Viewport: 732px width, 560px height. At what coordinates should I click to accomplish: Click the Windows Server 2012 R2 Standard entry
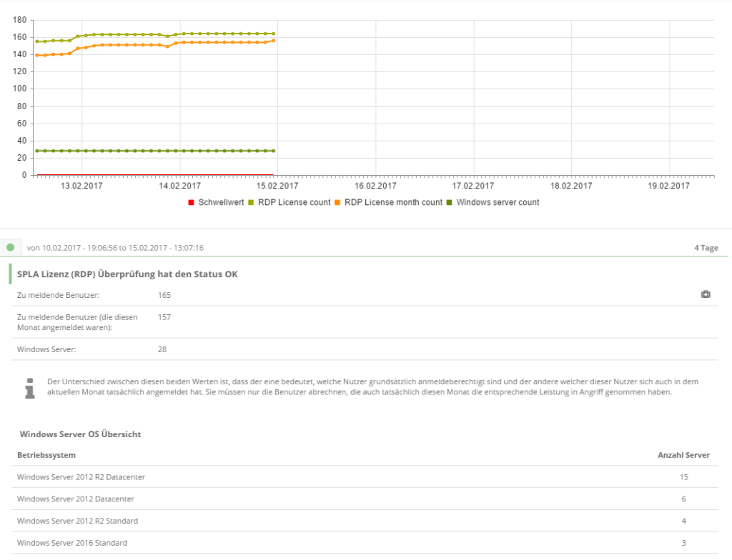[x=77, y=521]
